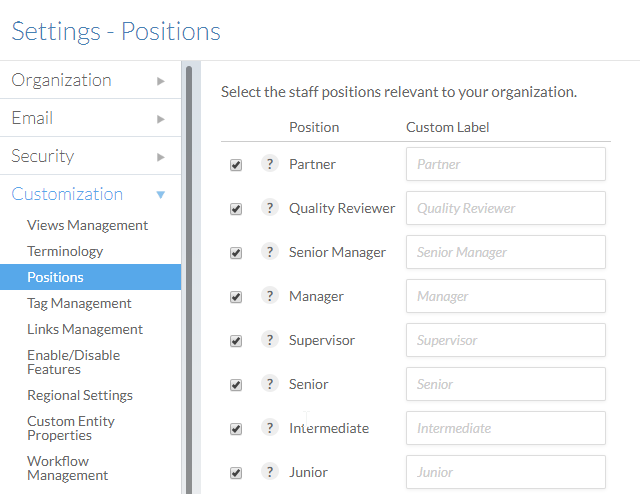The width and height of the screenshot is (640, 494).
Task: Click the question mark icon for Manager
Action: [269, 296]
